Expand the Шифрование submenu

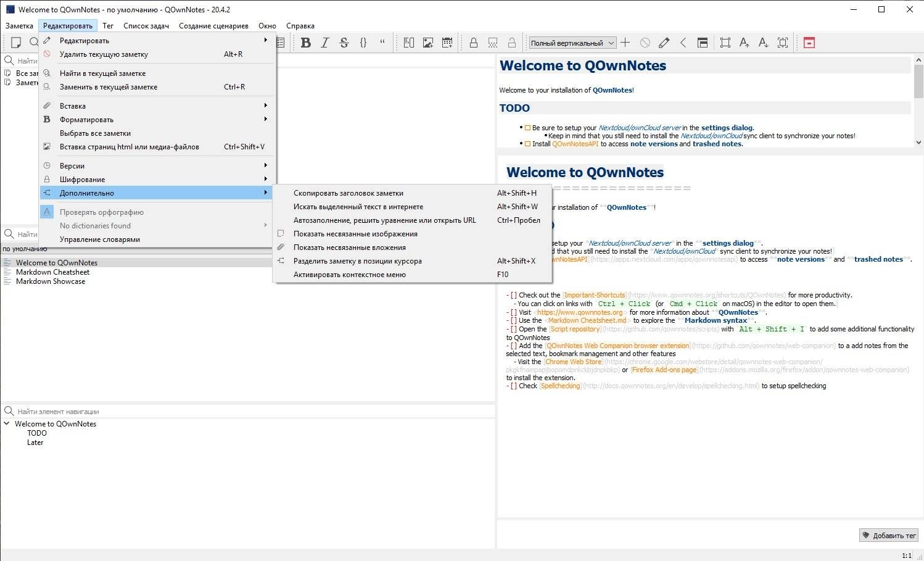click(x=157, y=180)
